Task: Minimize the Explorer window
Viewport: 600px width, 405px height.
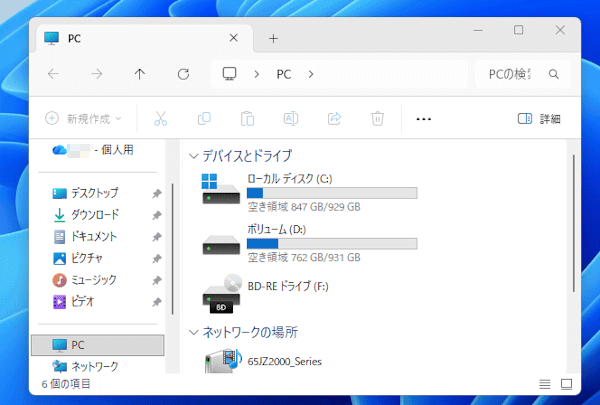Action: [478, 30]
